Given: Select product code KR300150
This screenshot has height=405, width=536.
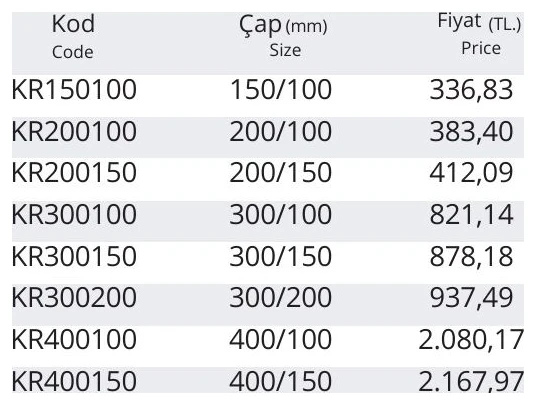Looking at the screenshot, I should 74,256.
